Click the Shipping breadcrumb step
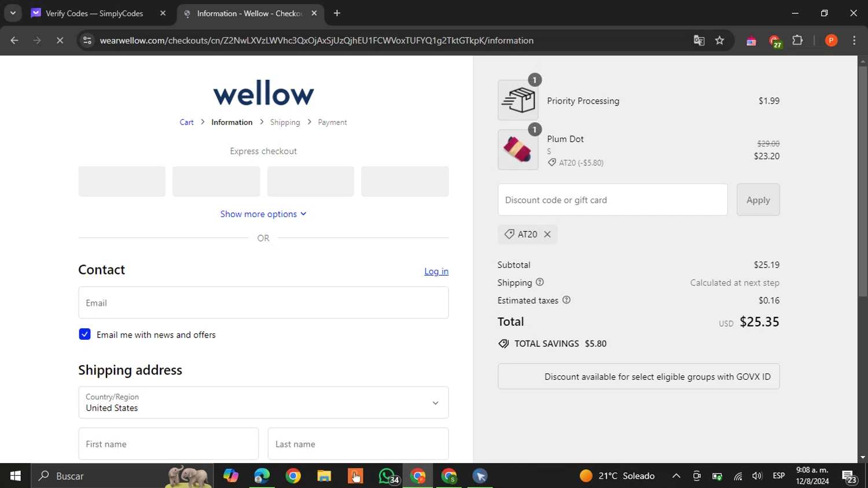Screen dimensions: 868x488 [285, 122]
